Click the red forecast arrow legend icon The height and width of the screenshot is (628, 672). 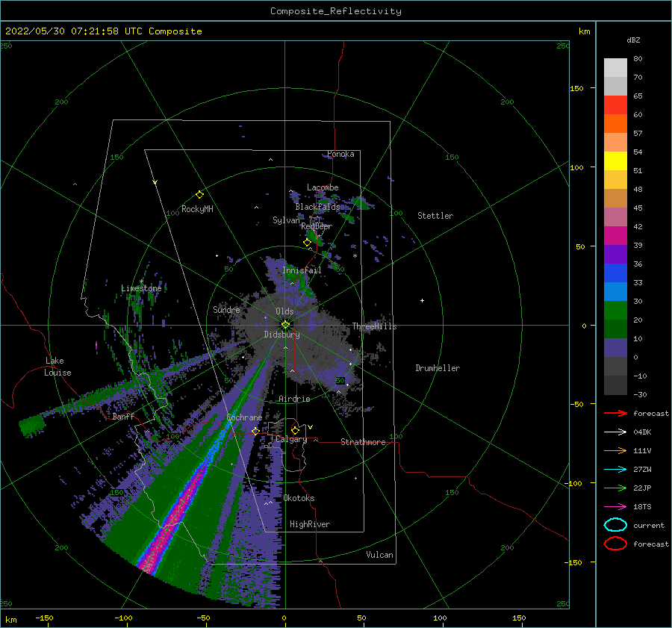615,413
